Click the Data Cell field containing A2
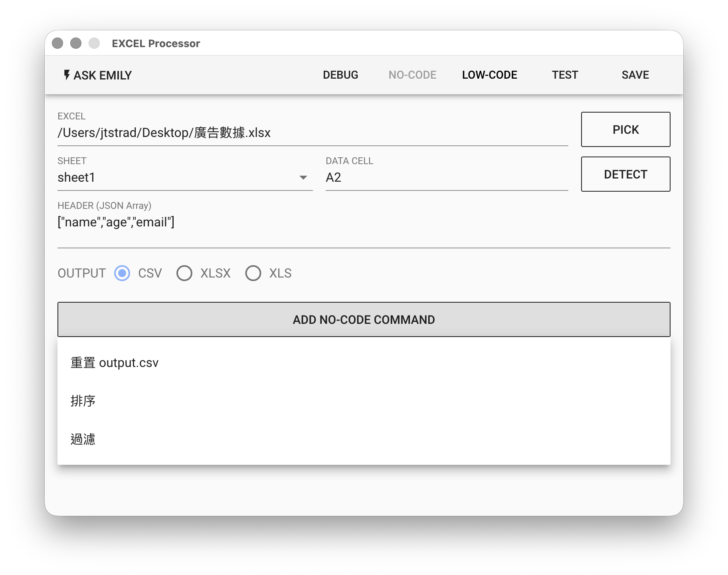The image size is (728, 575). point(446,177)
